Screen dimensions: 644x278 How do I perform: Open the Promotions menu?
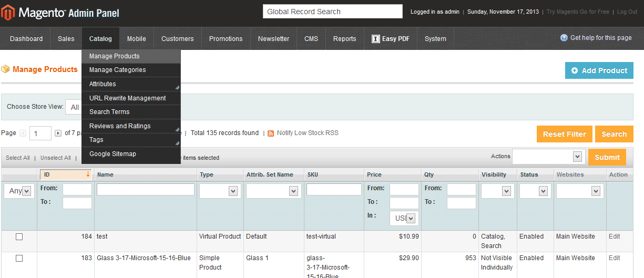(x=226, y=39)
